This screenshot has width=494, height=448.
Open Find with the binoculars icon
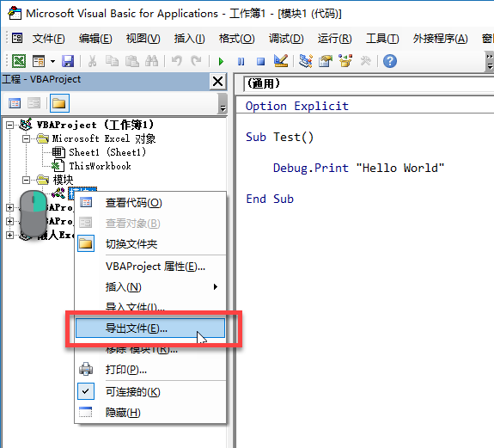[x=151, y=61]
